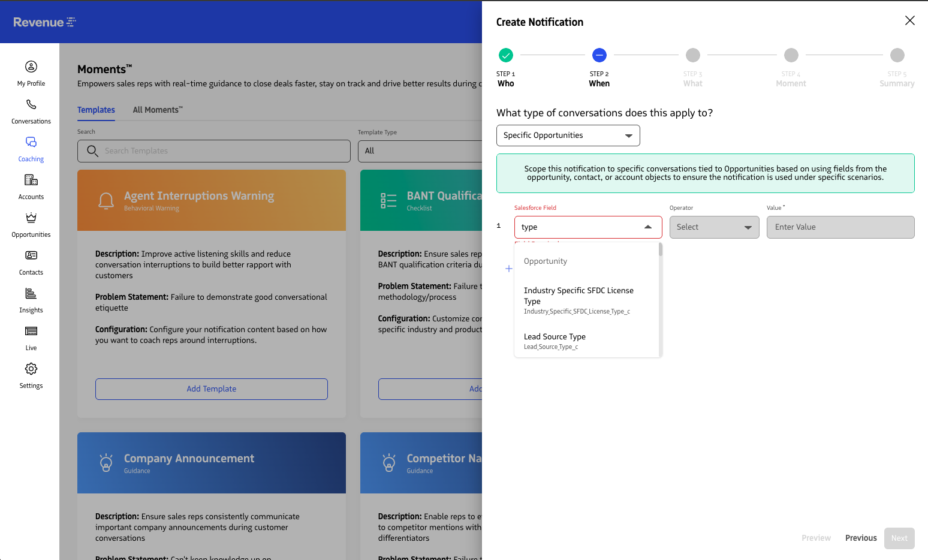
Task: Collapse the Salesforce Field dropdown arrow
Action: coord(648,227)
